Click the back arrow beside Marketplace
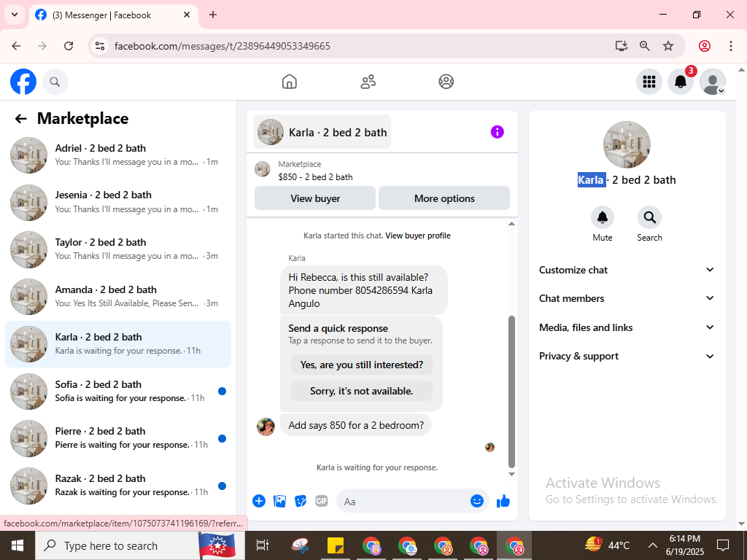This screenshot has width=747, height=560. click(20, 119)
